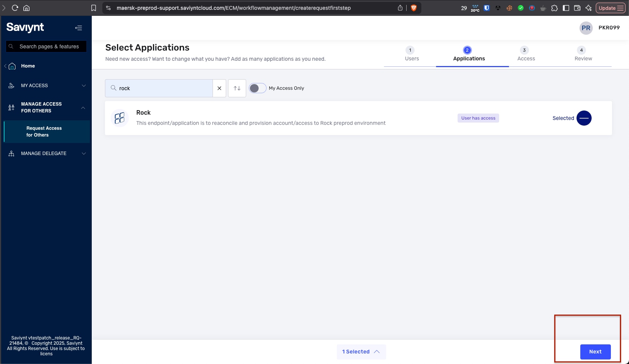Open the Brave Shields icon in the address bar
This screenshot has height=364, width=629.
[x=414, y=8]
